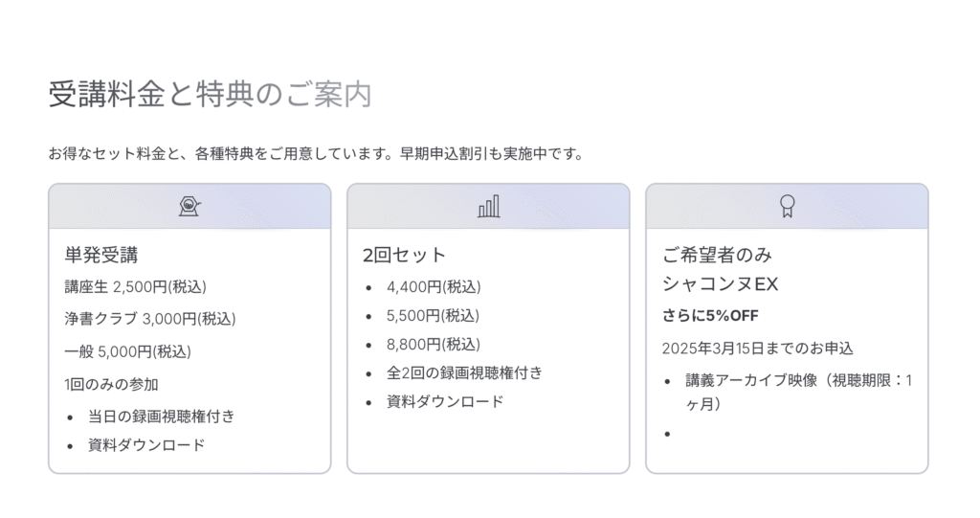Viewport: 980px width, 518px height.
Task: Click the シャコンヌEX title text
Action: [x=720, y=284]
